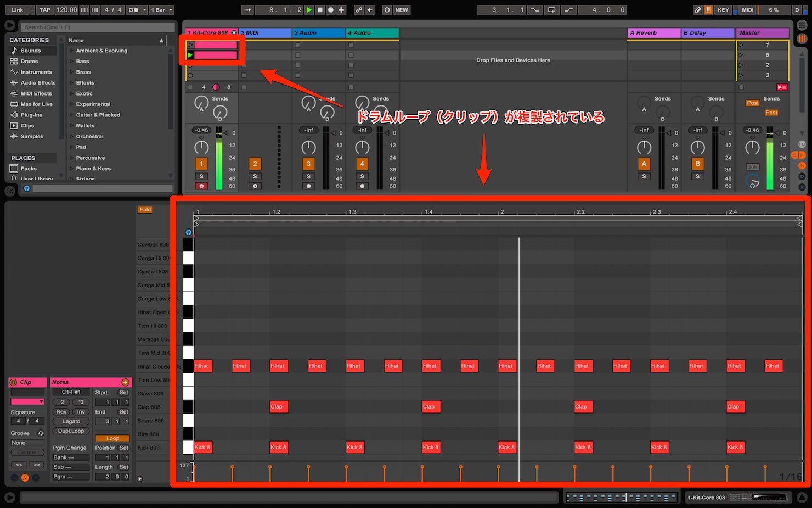Click the Link button

[18, 10]
